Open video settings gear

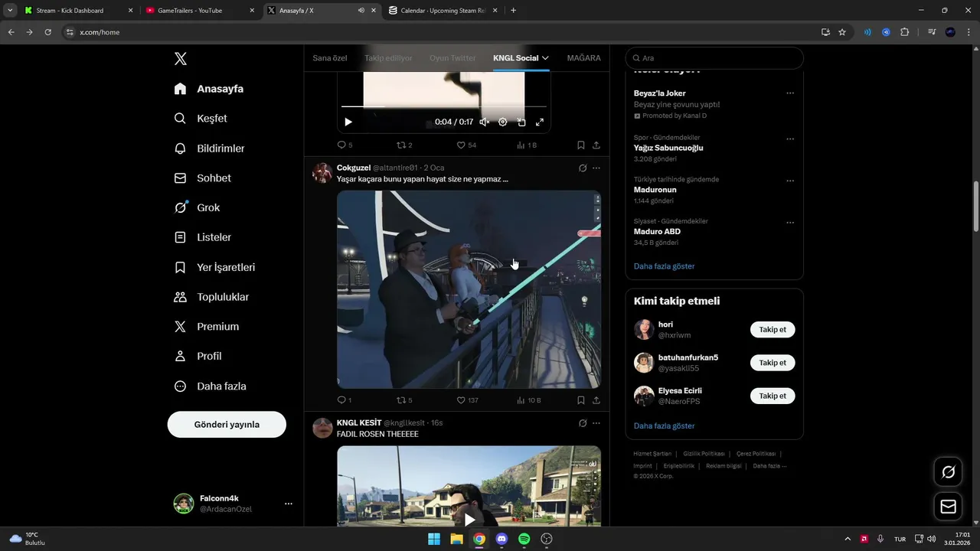pyautogui.click(x=503, y=122)
